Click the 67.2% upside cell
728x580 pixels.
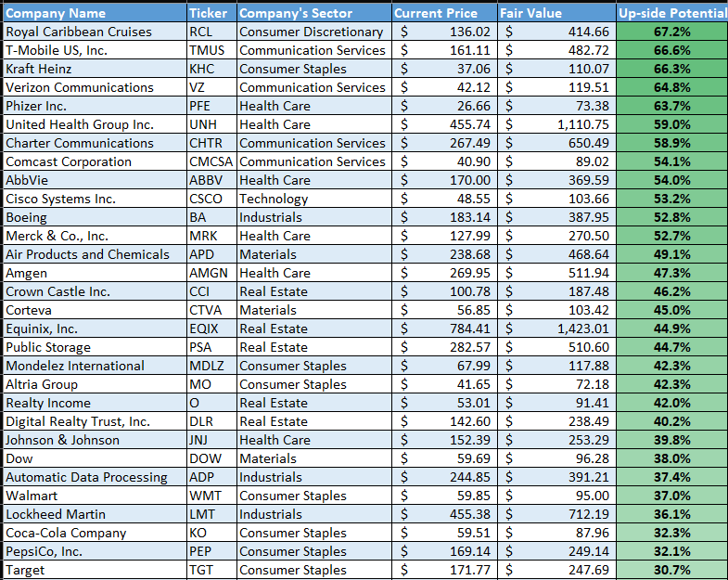point(671,32)
